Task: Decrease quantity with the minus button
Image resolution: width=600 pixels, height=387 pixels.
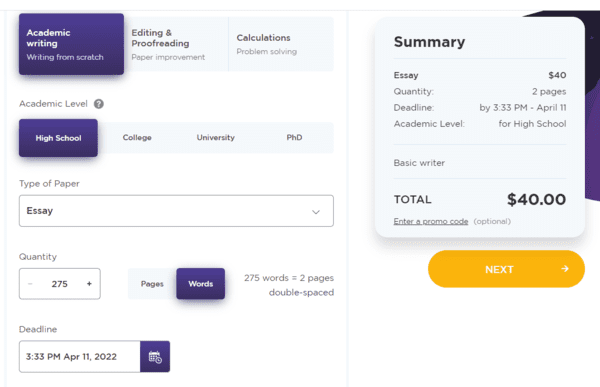Action: point(31,284)
